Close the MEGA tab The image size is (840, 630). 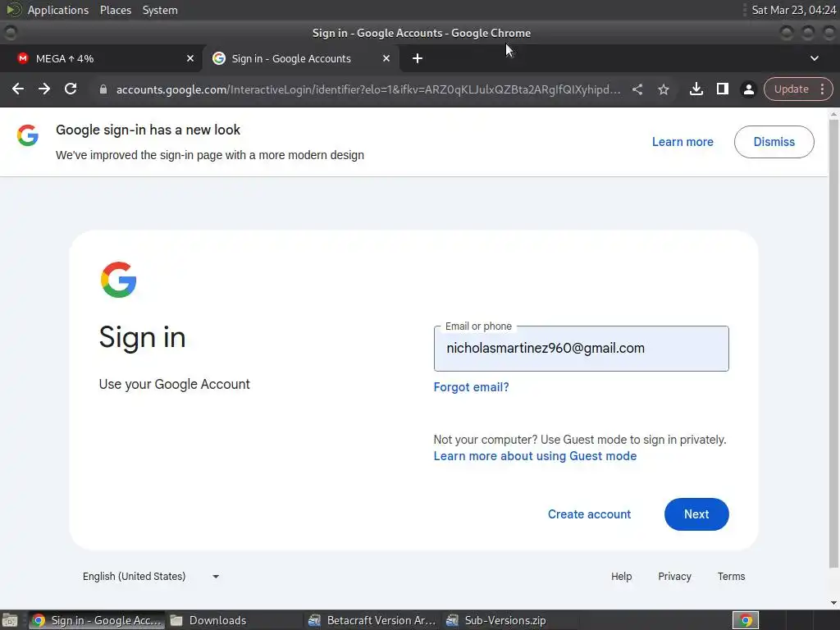(190, 58)
